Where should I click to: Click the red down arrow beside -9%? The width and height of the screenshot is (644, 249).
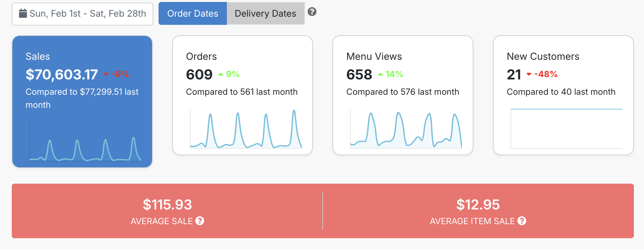106,74
